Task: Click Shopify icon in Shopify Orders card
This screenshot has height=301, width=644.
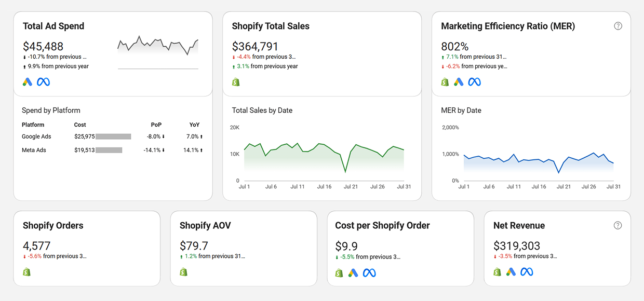Action: coord(27,272)
